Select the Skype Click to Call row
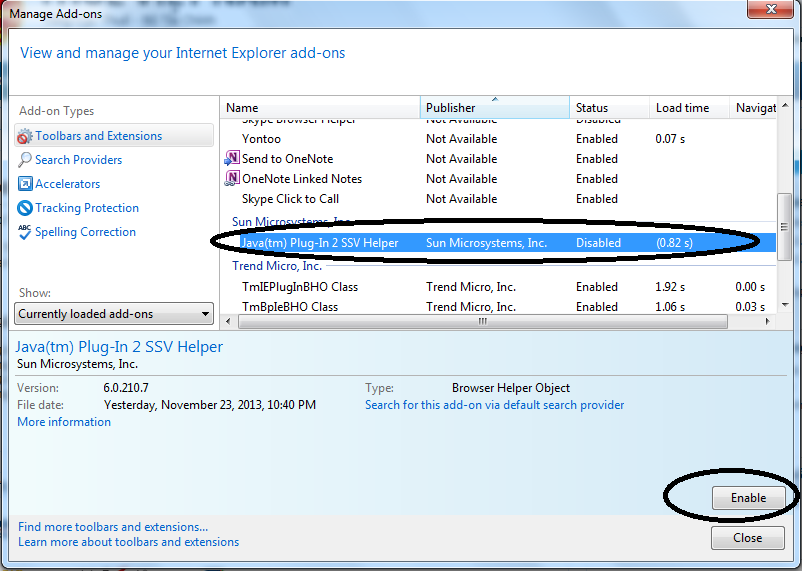This screenshot has width=802, height=571. click(498, 199)
